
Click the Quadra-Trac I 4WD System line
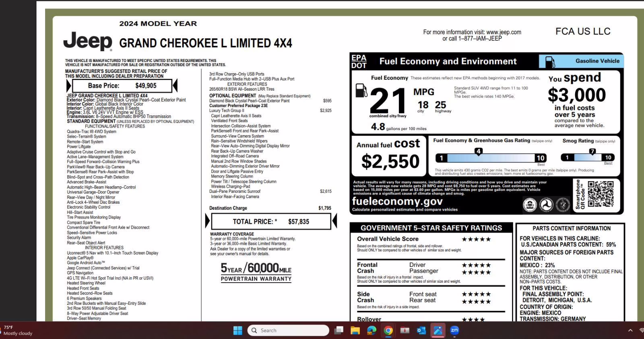91,132
